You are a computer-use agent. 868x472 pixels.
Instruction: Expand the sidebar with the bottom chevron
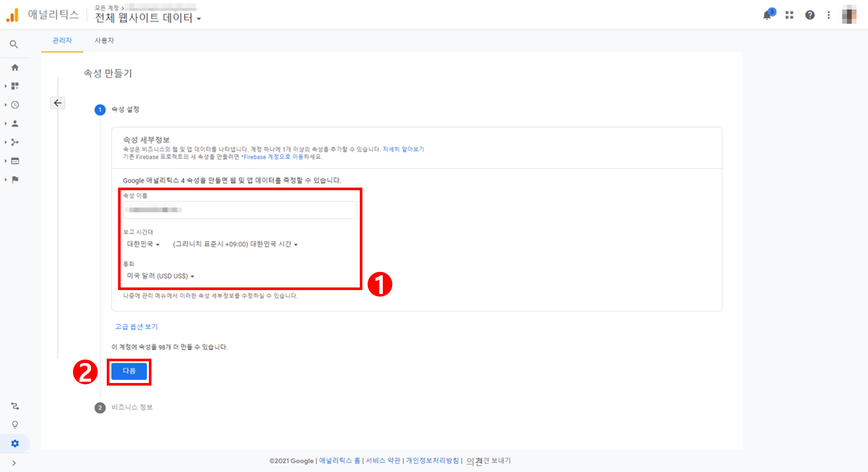(x=14, y=463)
